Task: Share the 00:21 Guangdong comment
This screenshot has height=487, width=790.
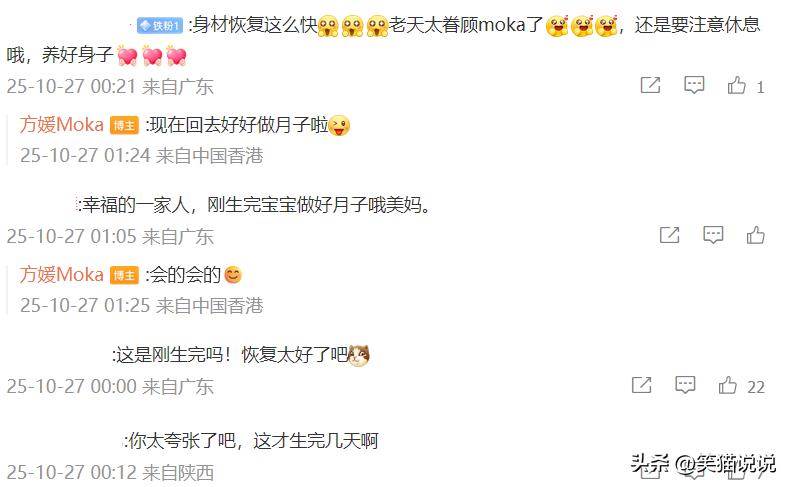Action: tap(650, 85)
